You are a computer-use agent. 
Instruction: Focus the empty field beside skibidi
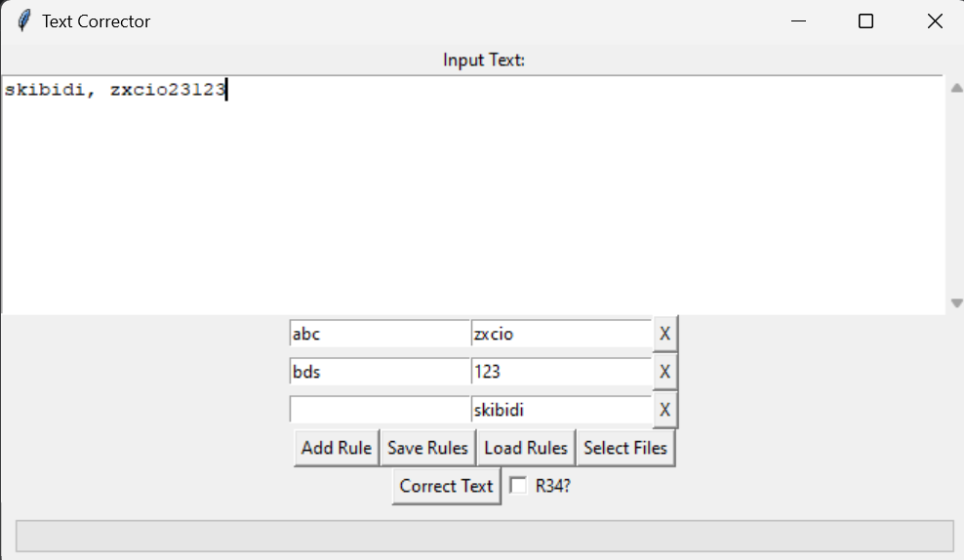[x=380, y=410]
